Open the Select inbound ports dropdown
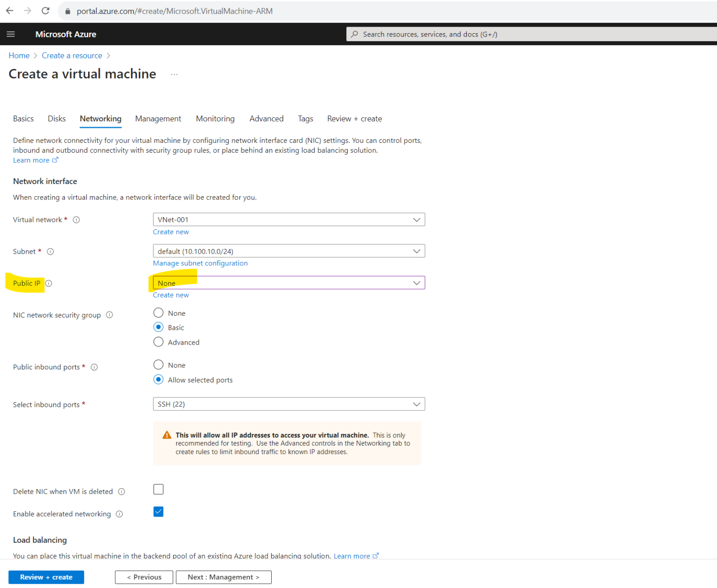The image size is (717, 588). [x=416, y=404]
